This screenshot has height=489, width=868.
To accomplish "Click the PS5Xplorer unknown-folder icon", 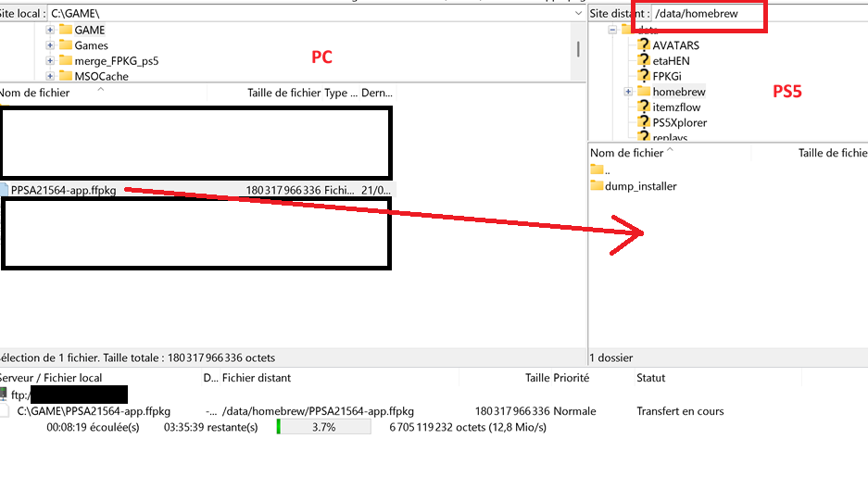I will click(x=643, y=122).
